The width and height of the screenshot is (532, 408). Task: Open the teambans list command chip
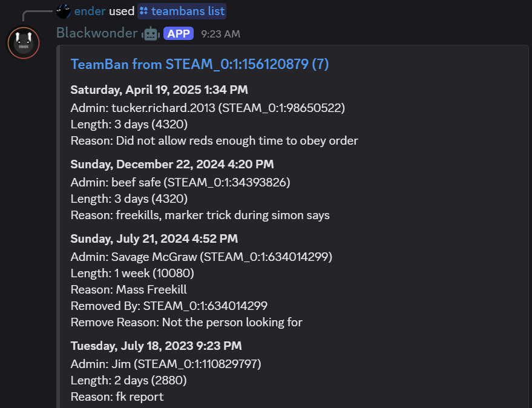click(x=182, y=12)
